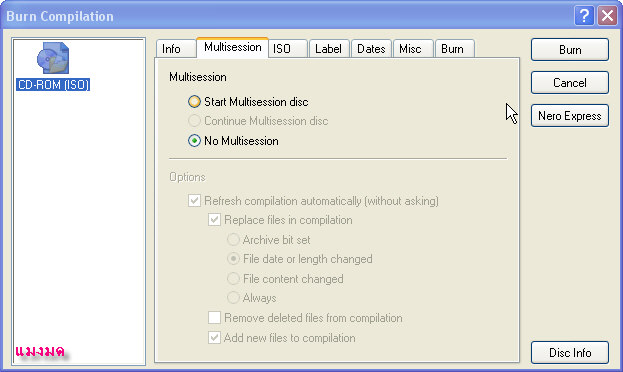
Task: Open the Label tab
Action: [x=329, y=49]
